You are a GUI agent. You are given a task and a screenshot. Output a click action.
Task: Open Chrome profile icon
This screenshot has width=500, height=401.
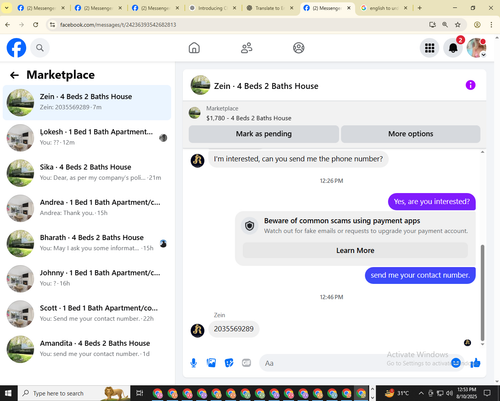point(477,25)
